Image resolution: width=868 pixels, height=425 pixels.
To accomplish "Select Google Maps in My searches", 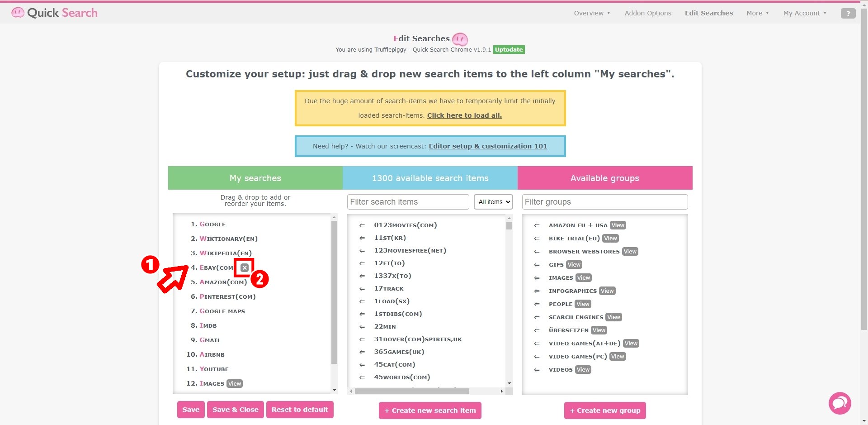I will click(222, 311).
